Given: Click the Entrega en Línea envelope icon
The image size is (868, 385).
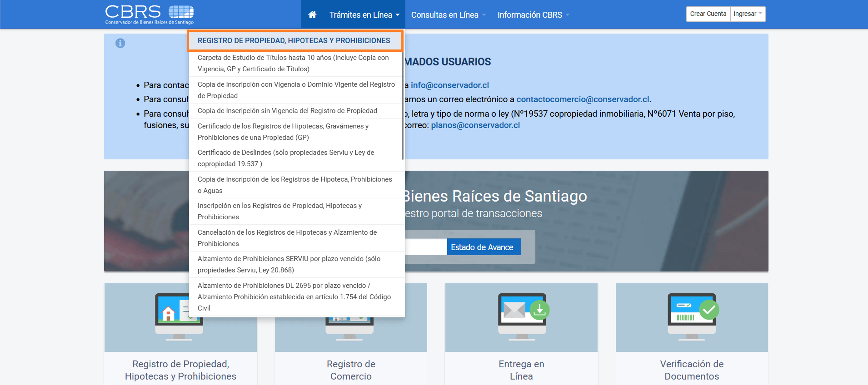Looking at the screenshot, I should 522,313.
